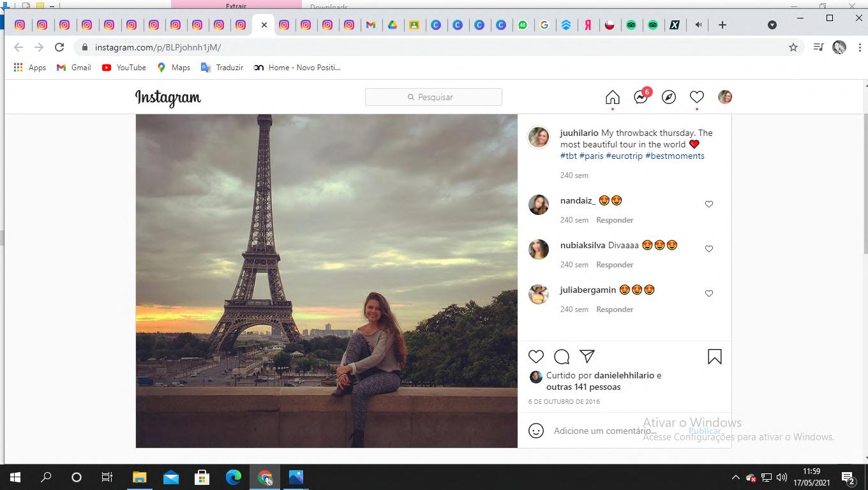The image size is (868, 490).
Task: Open a new Chrome tab
Action: click(722, 25)
